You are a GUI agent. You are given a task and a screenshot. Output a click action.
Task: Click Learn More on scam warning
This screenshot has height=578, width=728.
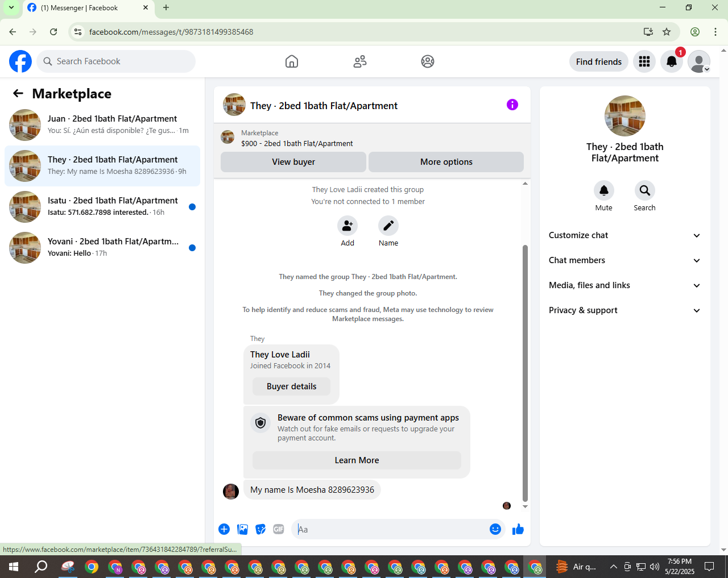click(x=357, y=460)
